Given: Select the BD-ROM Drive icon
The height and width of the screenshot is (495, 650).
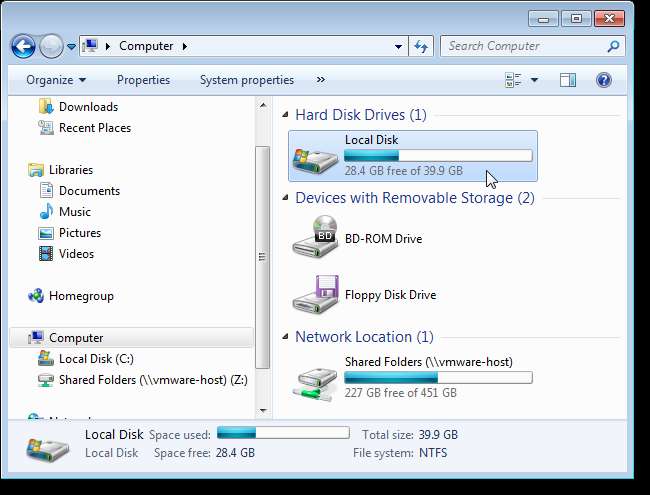Looking at the screenshot, I should click(x=314, y=238).
